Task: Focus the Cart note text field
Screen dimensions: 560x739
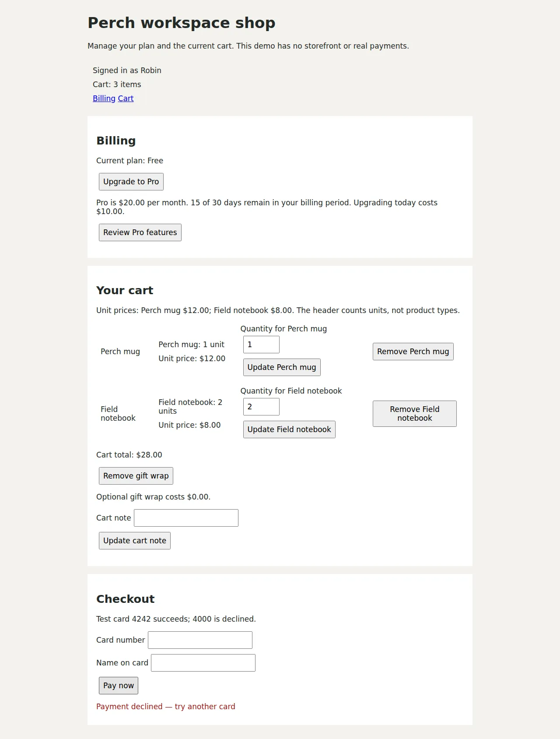Action: tap(186, 518)
